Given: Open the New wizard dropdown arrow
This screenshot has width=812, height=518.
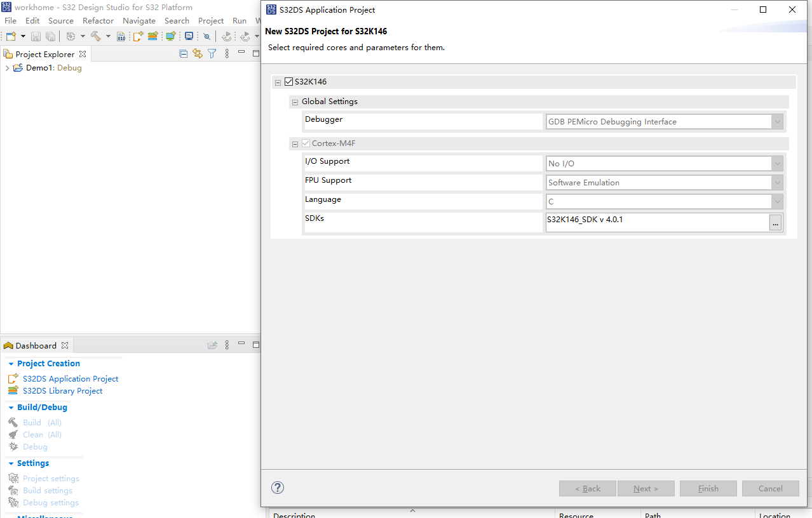Looking at the screenshot, I should tap(23, 37).
